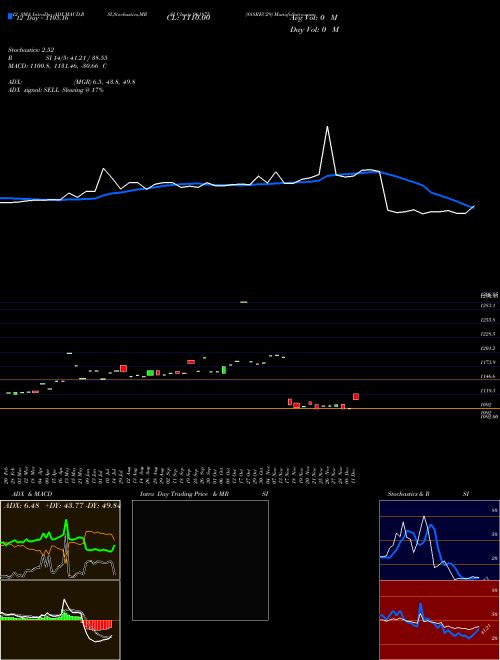Click the blue 12 Day SMA legend square
Viewport: 500px width, 660px height.
click(10, 16)
